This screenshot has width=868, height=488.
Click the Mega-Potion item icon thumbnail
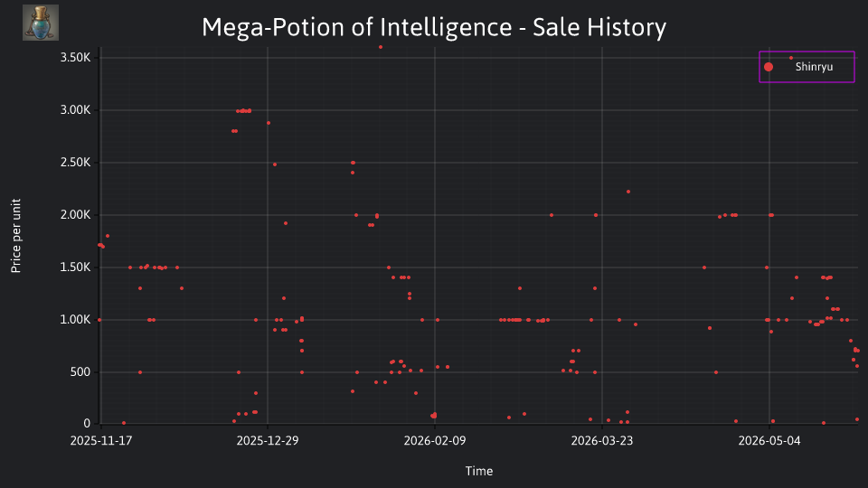tap(41, 23)
